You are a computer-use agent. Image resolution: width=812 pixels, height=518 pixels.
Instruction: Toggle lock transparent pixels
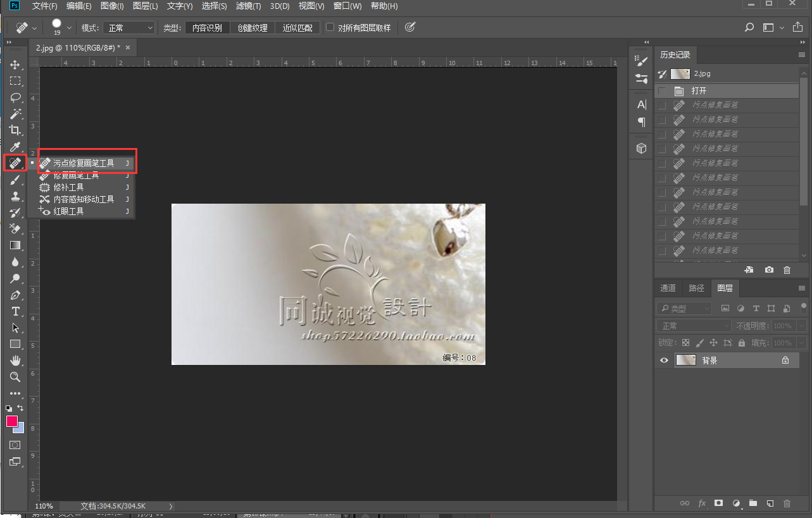pos(685,343)
